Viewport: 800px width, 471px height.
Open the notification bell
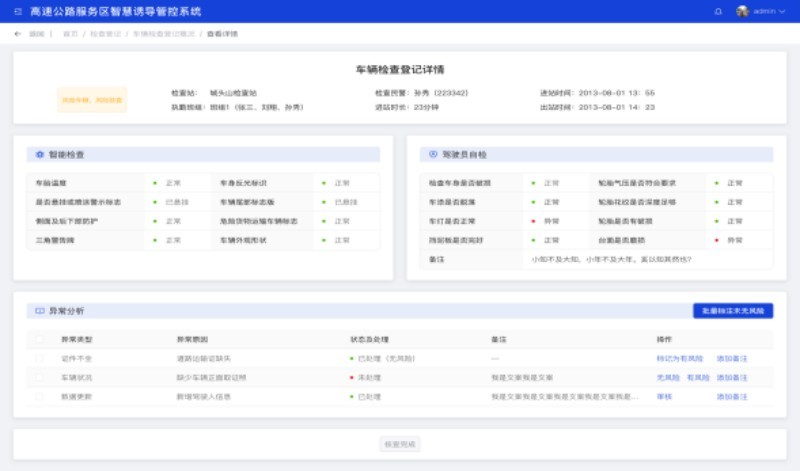point(717,11)
